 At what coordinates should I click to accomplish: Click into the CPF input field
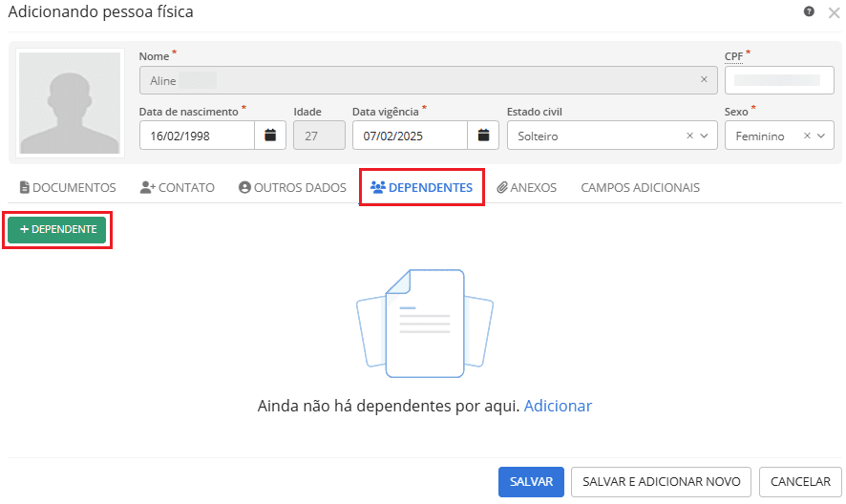[x=779, y=80]
